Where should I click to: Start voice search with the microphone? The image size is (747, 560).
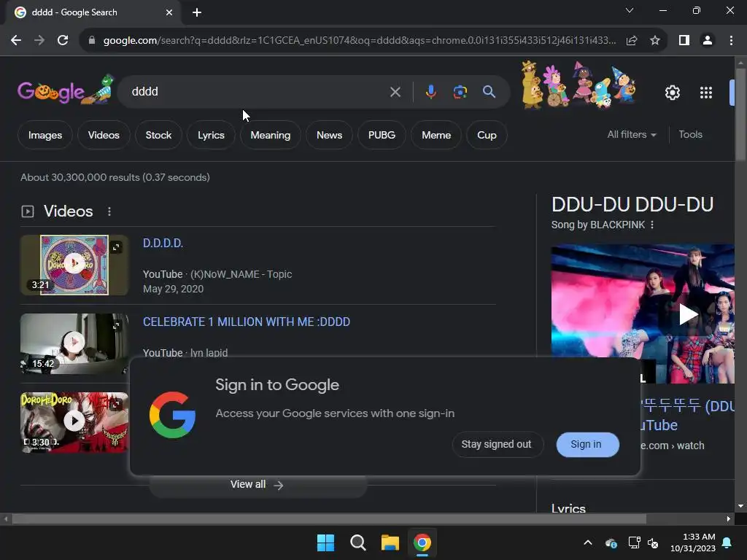point(430,91)
